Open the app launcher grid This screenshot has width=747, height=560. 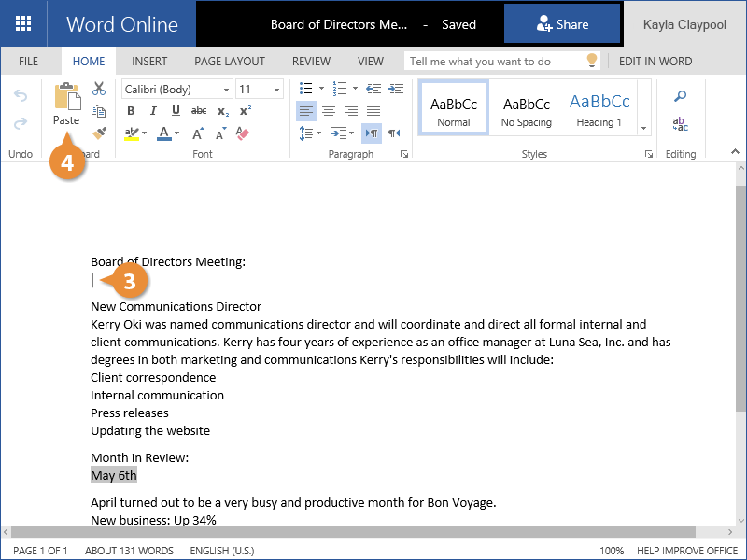pos(23,24)
